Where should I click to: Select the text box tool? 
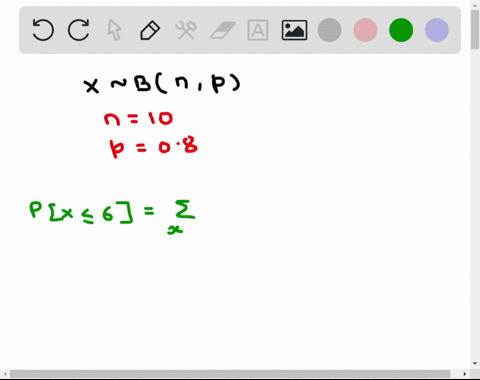pos(258,30)
